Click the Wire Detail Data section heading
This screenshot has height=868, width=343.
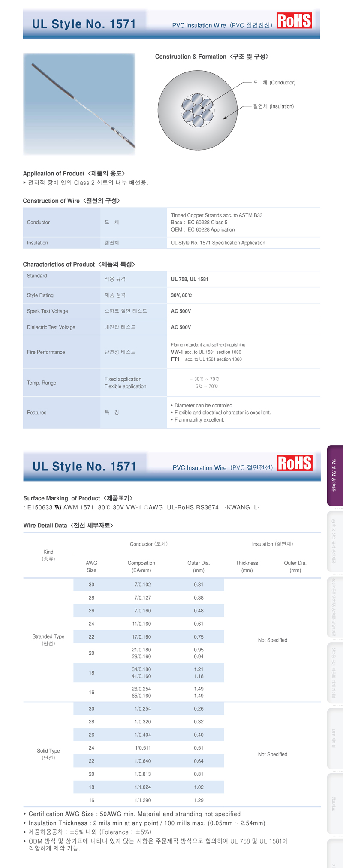click(68, 525)
